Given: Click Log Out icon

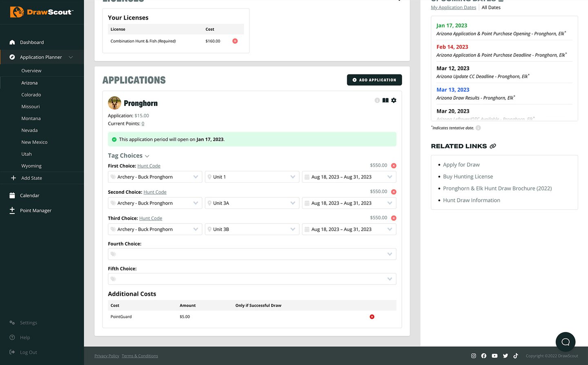Looking at the screenshot, I should point(12,352).
